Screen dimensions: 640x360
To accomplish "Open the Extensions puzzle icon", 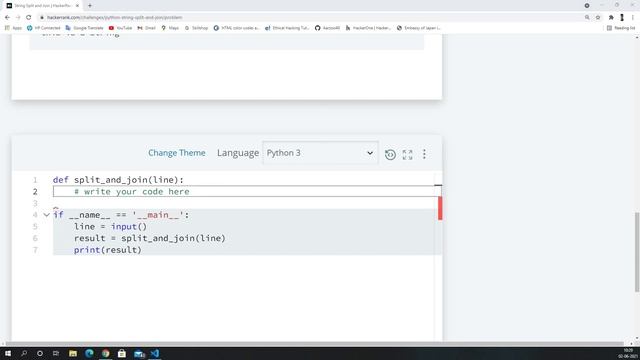I will pyautogui.click(x=611, y=18).
